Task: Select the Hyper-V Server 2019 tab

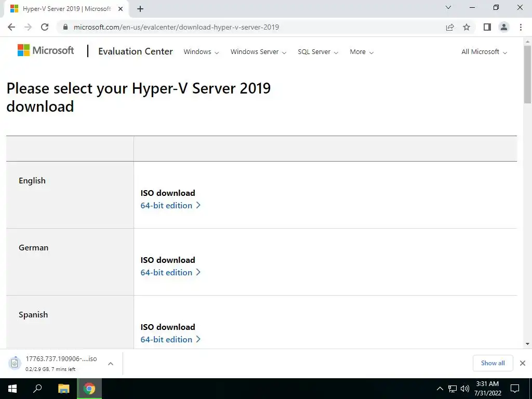Action: point(66,9)
